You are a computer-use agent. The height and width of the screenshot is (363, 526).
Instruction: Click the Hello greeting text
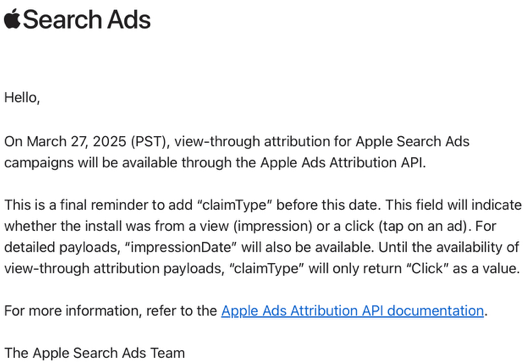(22, 98)
